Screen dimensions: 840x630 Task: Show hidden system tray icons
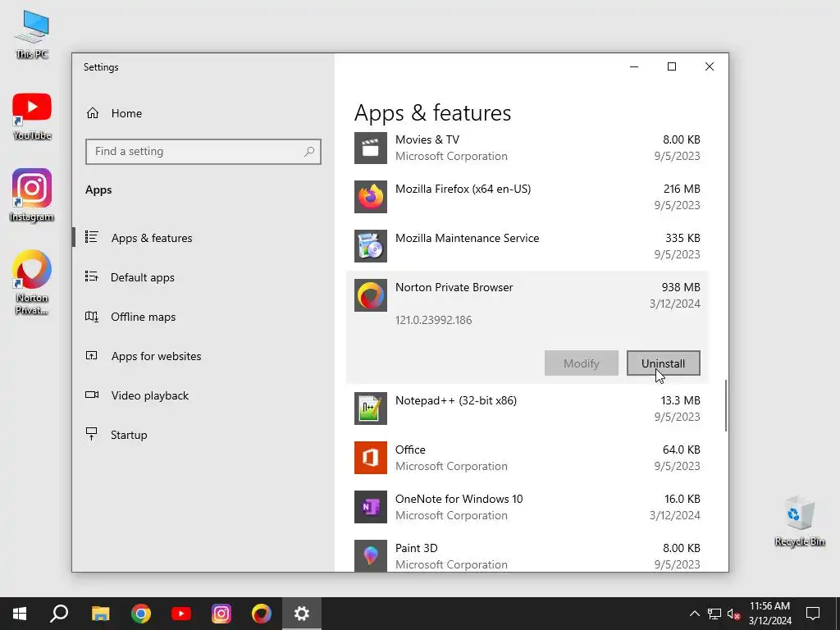(694, 614)
